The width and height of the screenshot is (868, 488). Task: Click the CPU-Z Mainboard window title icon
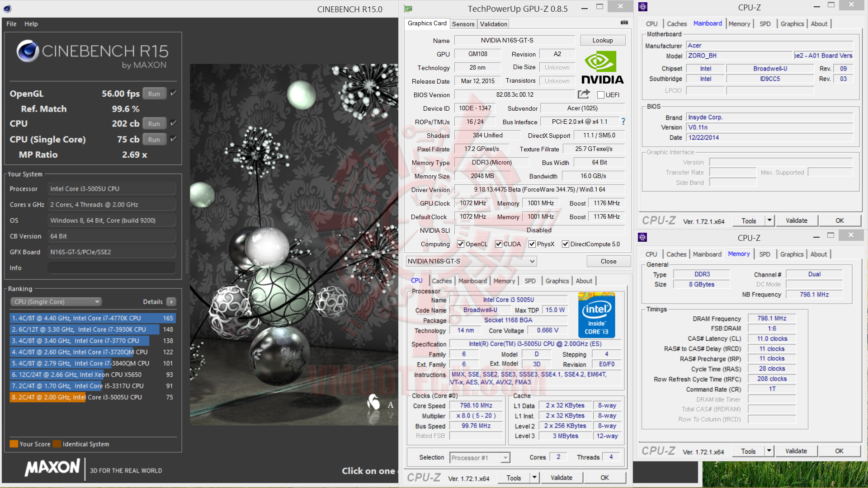click(643, 7)
